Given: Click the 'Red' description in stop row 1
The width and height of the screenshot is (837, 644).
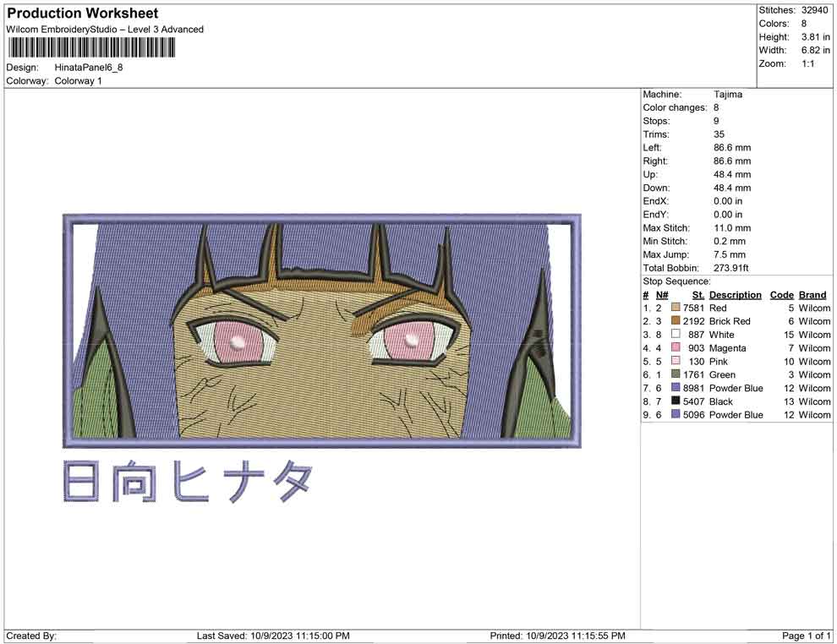Looking at the screenshot, I should [718, 308].
